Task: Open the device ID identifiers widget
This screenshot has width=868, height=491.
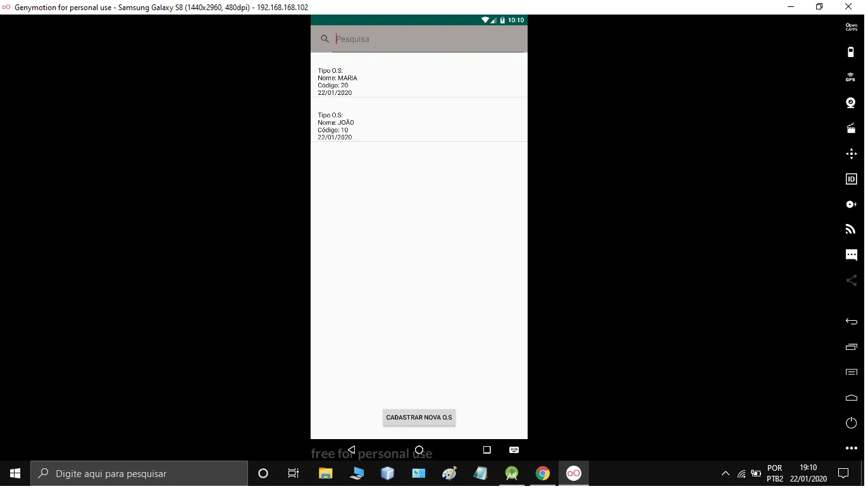Action: click(x=851, y=179)
